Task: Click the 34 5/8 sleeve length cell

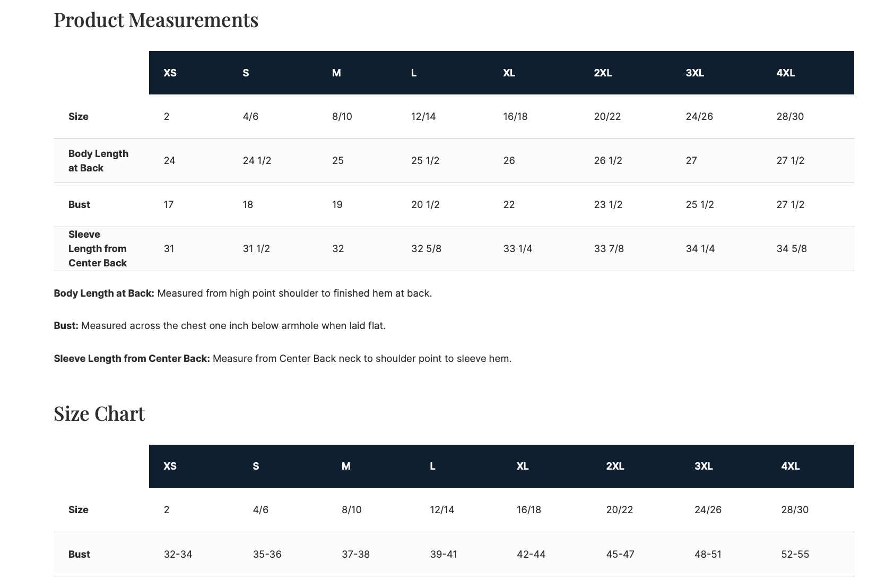Action: tap(791, 248)
